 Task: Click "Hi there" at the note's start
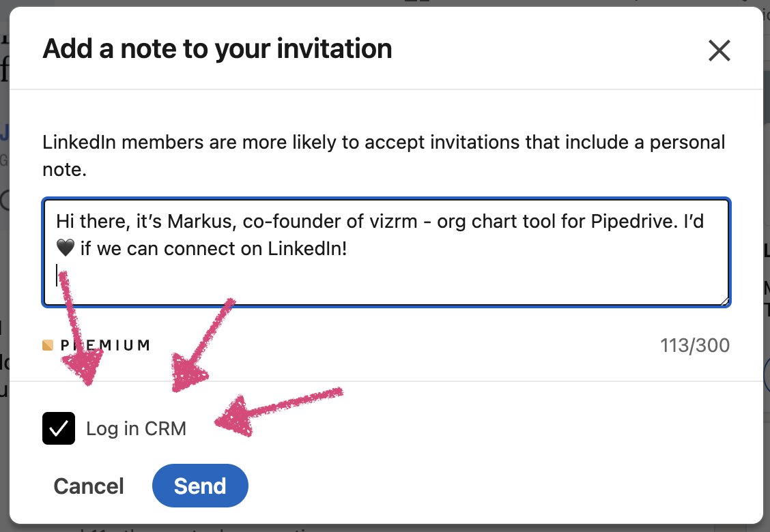point(85,222)
